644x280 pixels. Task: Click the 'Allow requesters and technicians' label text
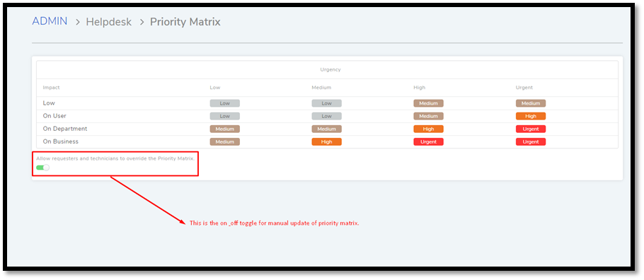[x=115, y=158]
